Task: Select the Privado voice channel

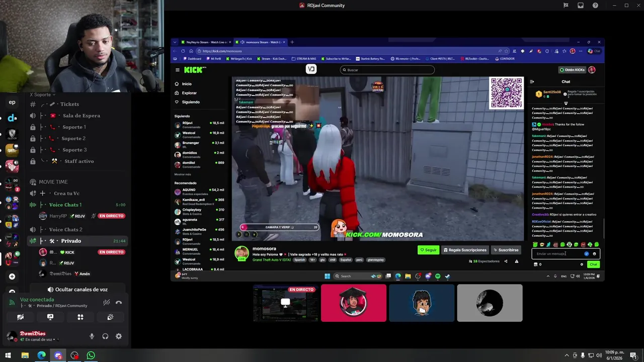Action: pos(77,241)
